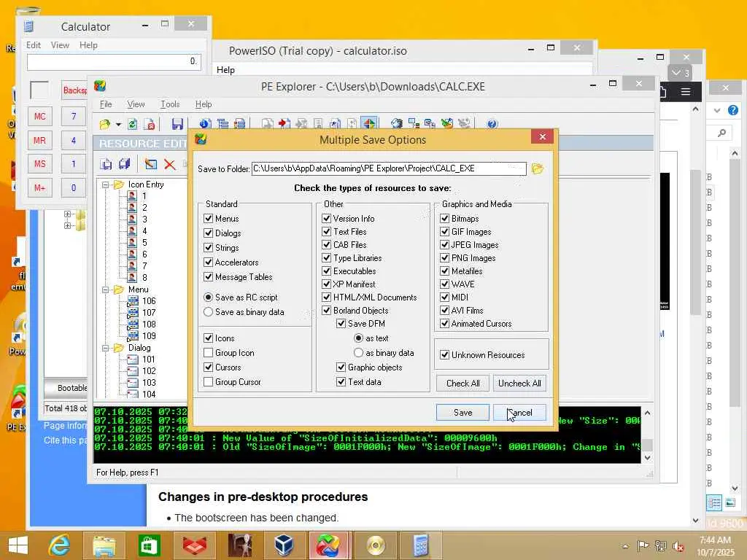Click the MC button in Calculator

point(40,117)
